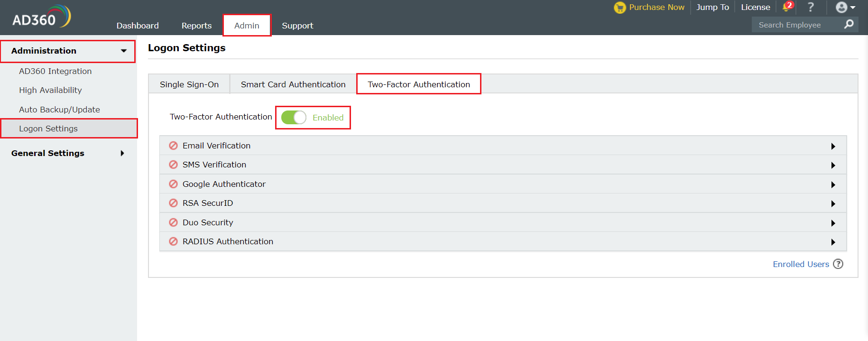Click the RADIUS Authentication row label
Image resolution: width=868 pixels, height=341 pixels.
point(228,241)
